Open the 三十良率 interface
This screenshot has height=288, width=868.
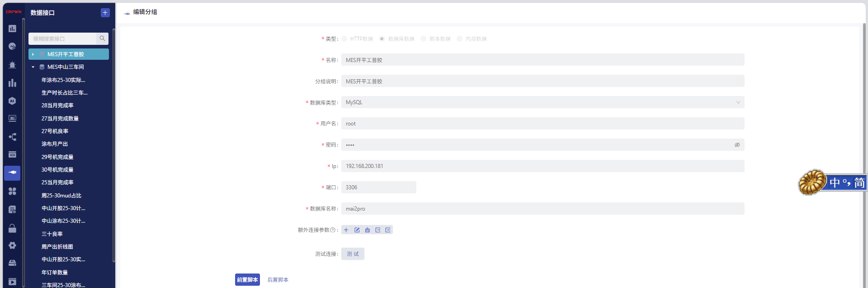tap(52, 234)
